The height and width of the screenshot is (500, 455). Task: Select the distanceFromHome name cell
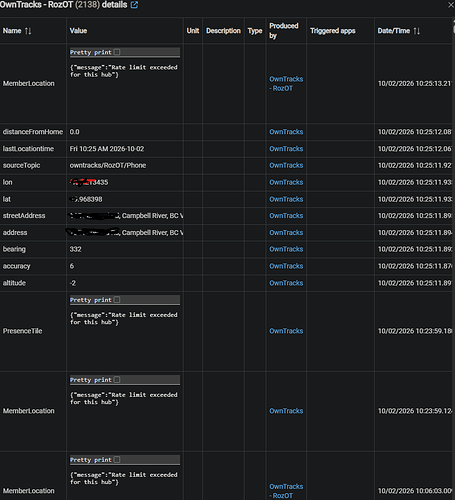click(33, 132)
